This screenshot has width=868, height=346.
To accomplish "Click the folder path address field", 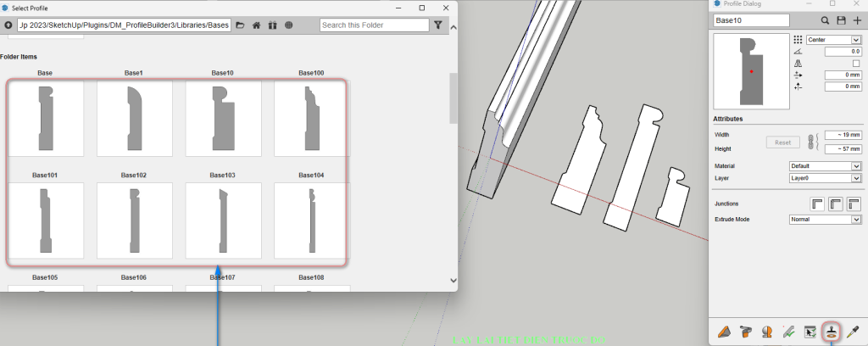I will coord(124,25).
